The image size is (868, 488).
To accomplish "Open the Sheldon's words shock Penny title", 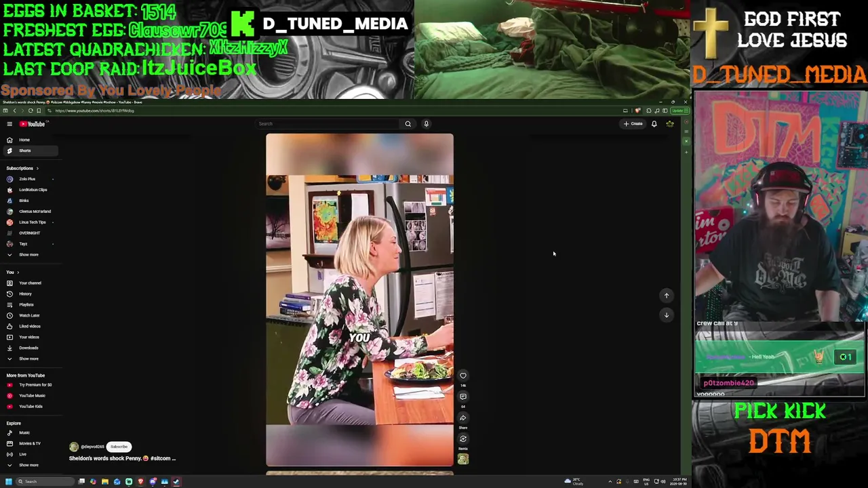I will click(x=122, y=459).
